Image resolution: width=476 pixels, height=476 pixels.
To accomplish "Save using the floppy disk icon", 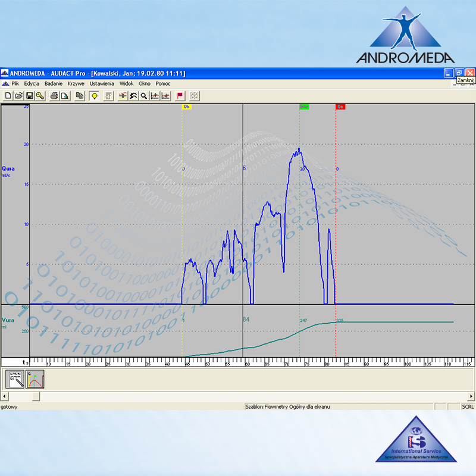I will tap(29, 95).
